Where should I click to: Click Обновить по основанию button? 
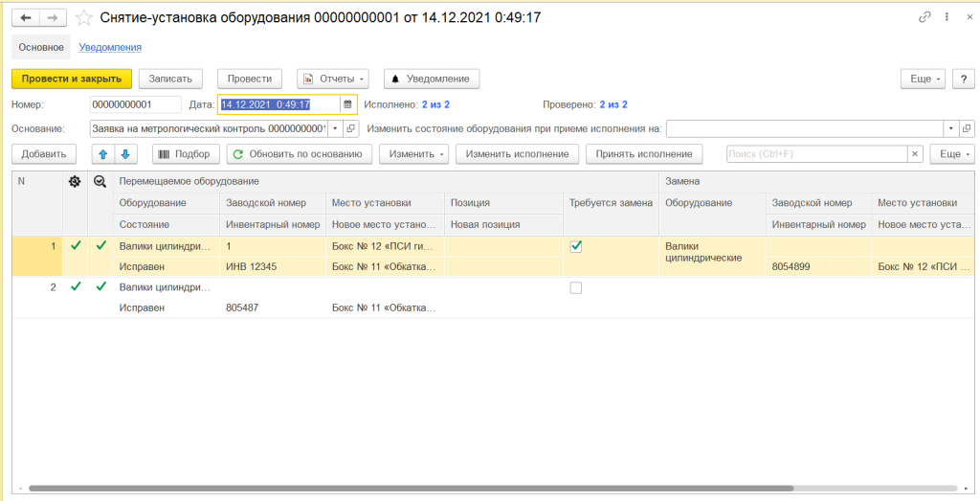point(299,154)
